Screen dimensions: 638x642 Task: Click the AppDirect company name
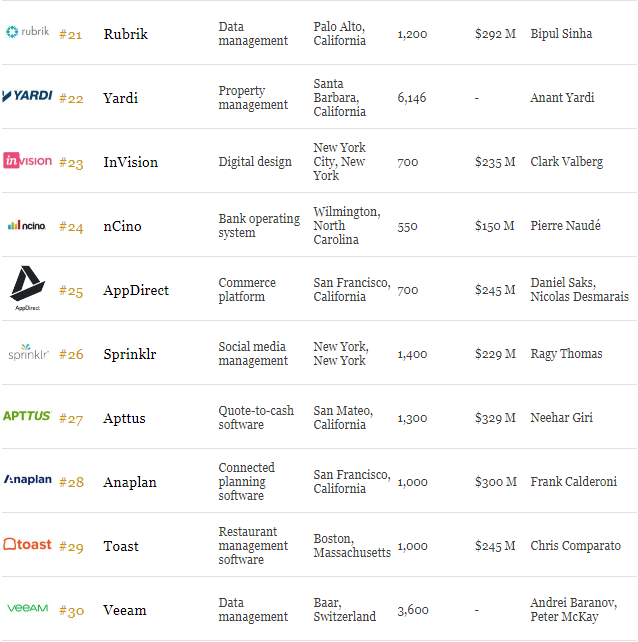(136, 290)
